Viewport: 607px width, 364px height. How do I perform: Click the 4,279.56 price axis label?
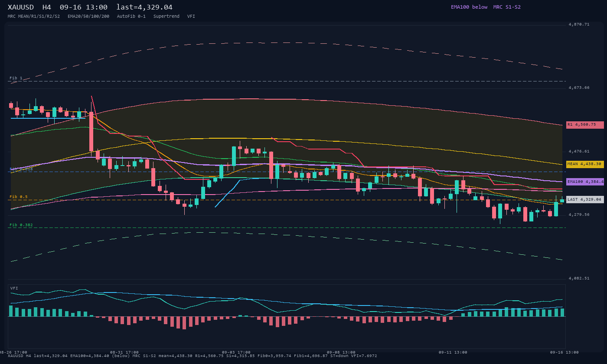[x=579, y=214]
